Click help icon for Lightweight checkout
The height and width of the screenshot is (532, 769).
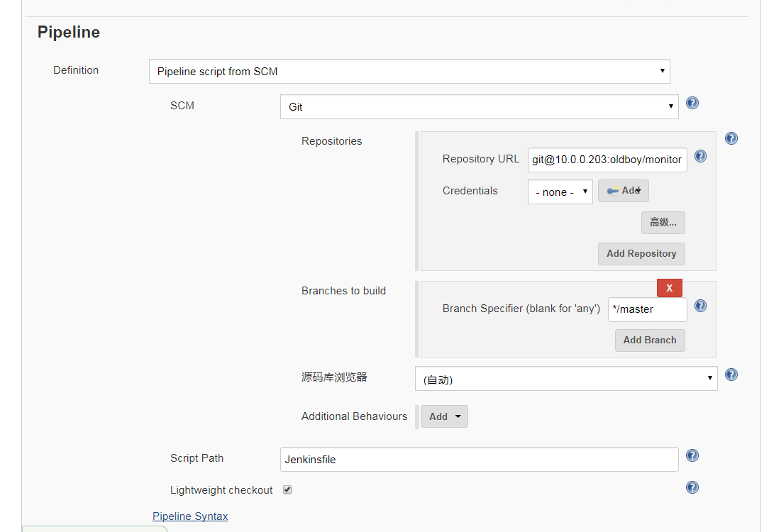pos(692,487)
